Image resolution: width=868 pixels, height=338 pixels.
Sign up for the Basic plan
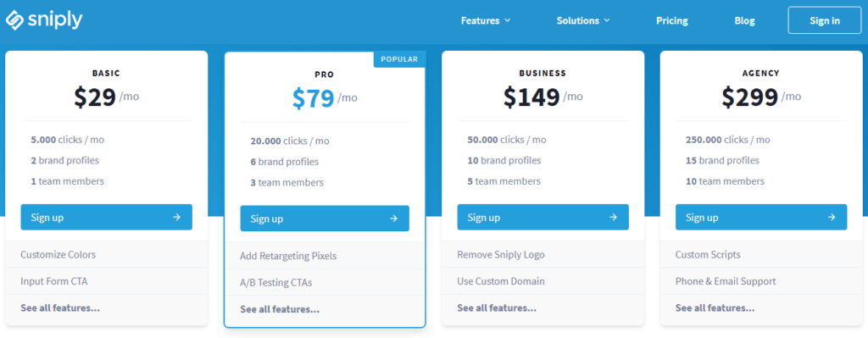pyautogui.click(x=106, y=218)
